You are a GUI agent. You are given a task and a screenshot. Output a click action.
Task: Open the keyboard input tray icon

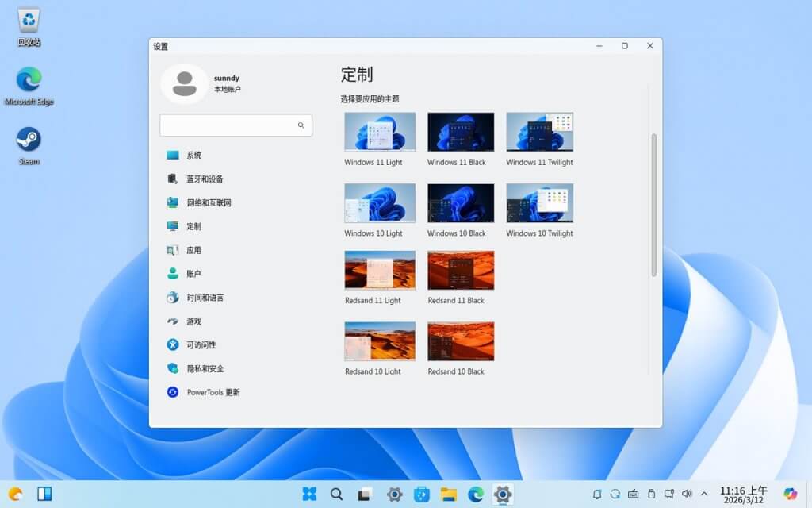click(x=634, y=495)
